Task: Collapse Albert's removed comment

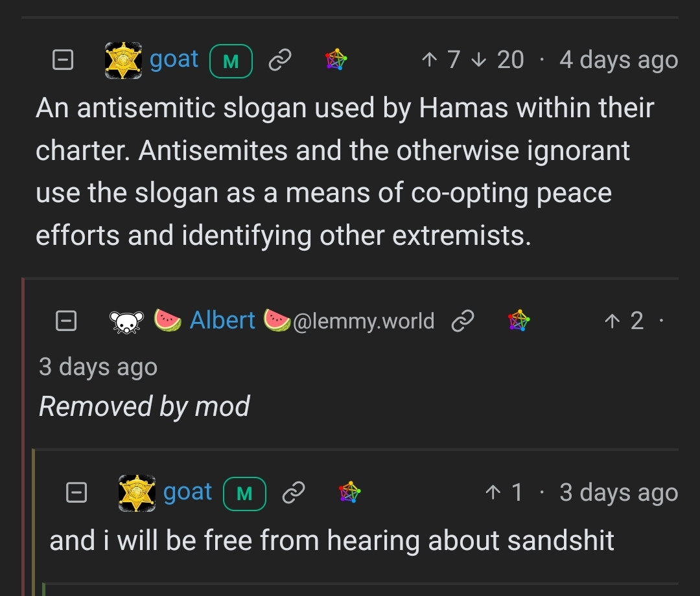Action: coord(66,321)
